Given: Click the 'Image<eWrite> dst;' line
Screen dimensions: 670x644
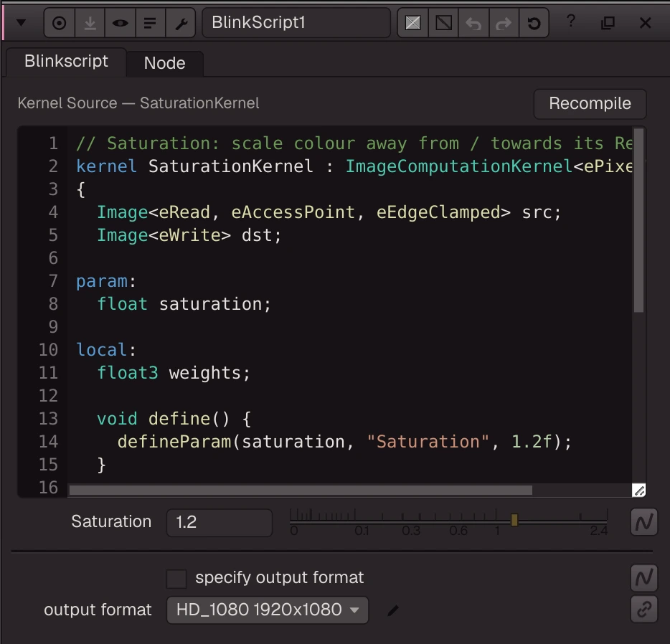Looking at the screenshot, I should [189, 235].
